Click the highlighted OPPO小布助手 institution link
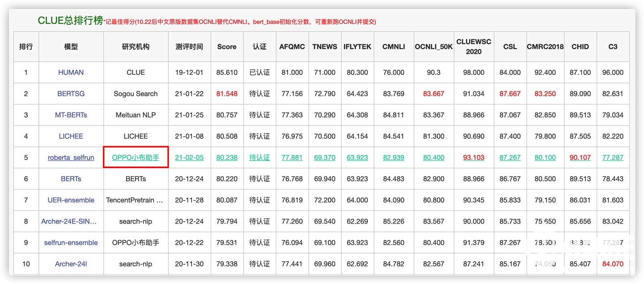This screenshot has height=284, width=644. [136, 157]
